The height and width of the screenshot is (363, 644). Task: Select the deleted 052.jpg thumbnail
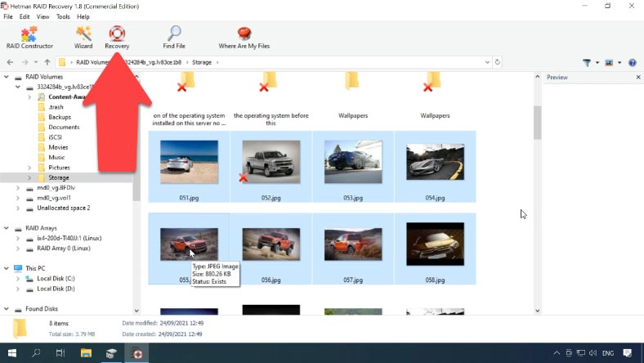click(x=271, y=162)
